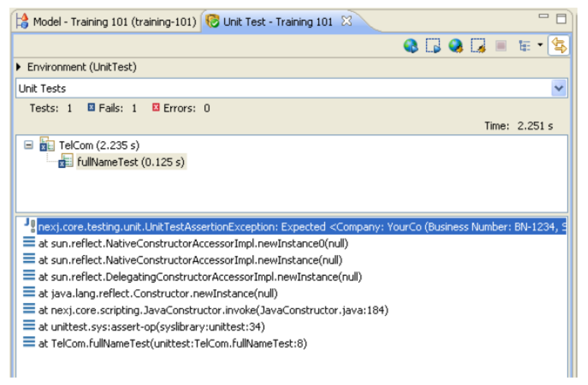Click the Debug Selected tests icon
The image size is (588, 385).
click(x=478, y=46)
